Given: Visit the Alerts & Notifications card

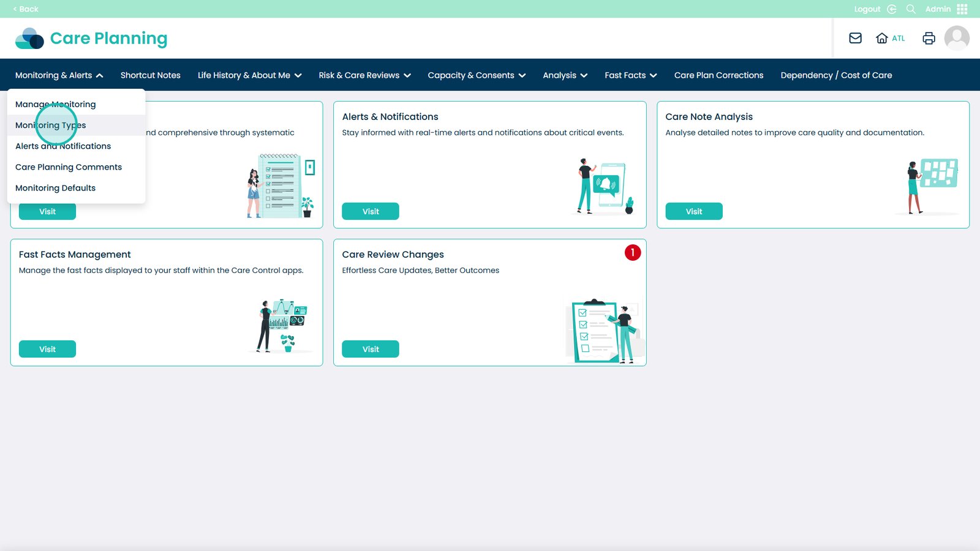Looking at the screenshot, I should [x=371, y=211].
